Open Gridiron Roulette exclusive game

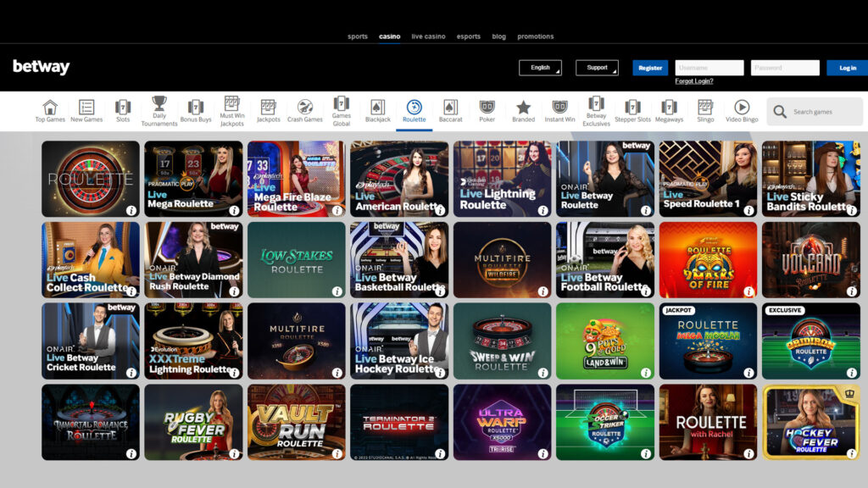[811, 341]
